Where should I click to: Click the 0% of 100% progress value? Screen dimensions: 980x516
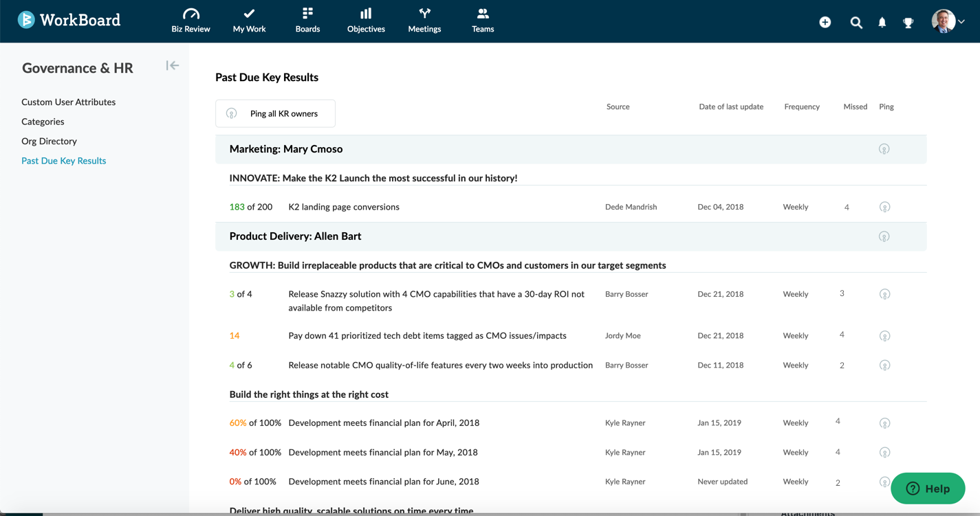[252, 482]
